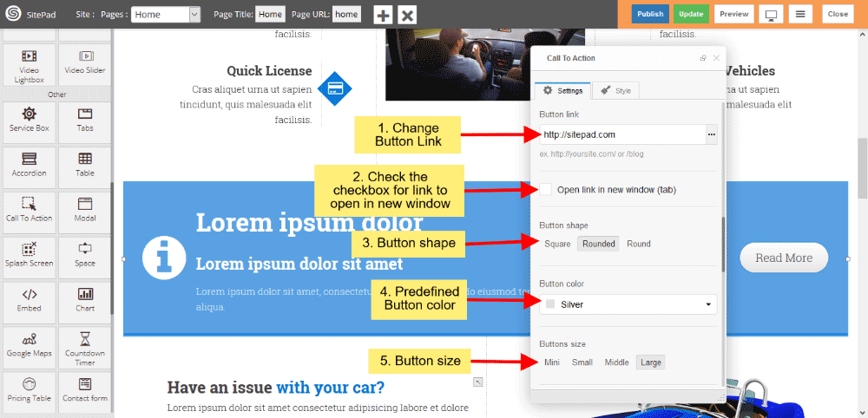Select the Video Slider widget
This screenshot has width=868, height=418.
tap(85, 65)
